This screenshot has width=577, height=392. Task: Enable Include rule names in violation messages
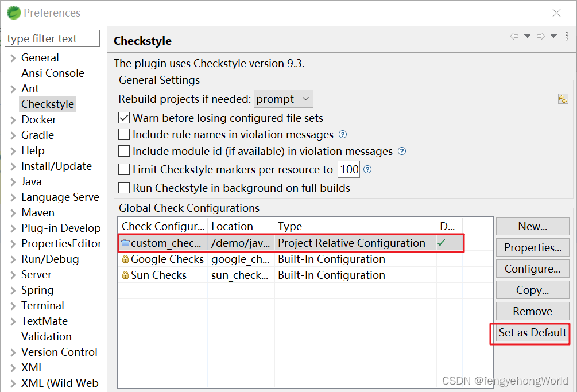point(124,135)
